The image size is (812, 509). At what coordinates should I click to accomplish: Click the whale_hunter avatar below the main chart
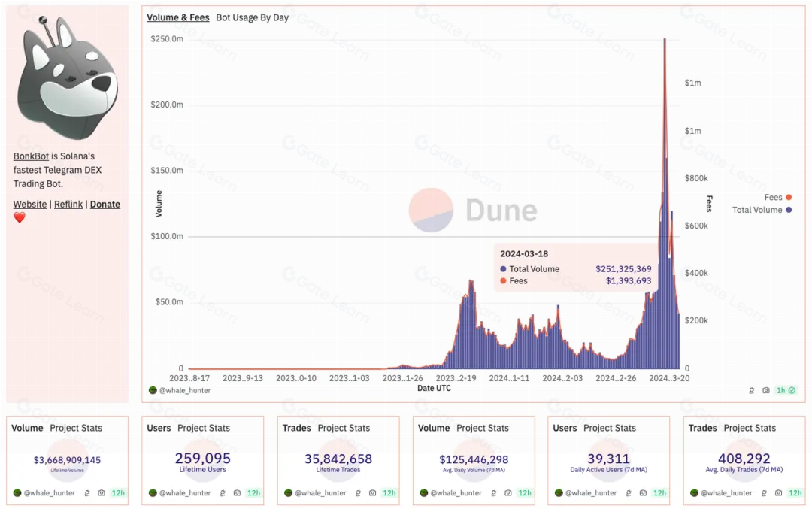153,390
